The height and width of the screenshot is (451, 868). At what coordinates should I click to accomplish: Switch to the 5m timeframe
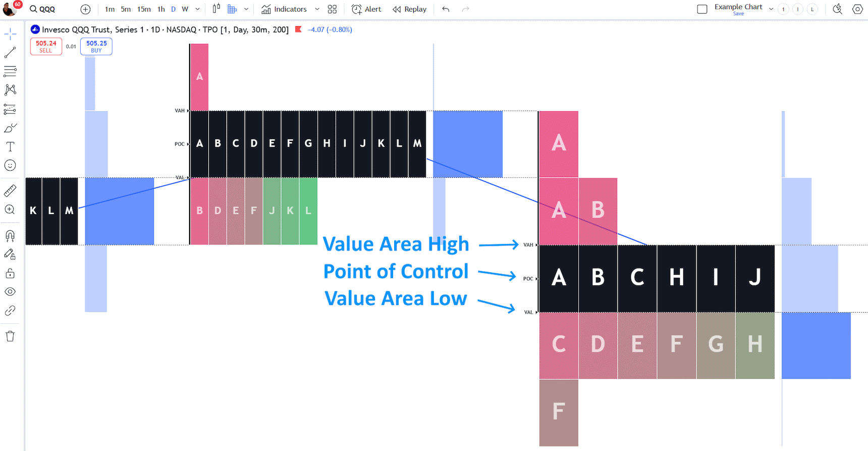[x=126, y=9]
